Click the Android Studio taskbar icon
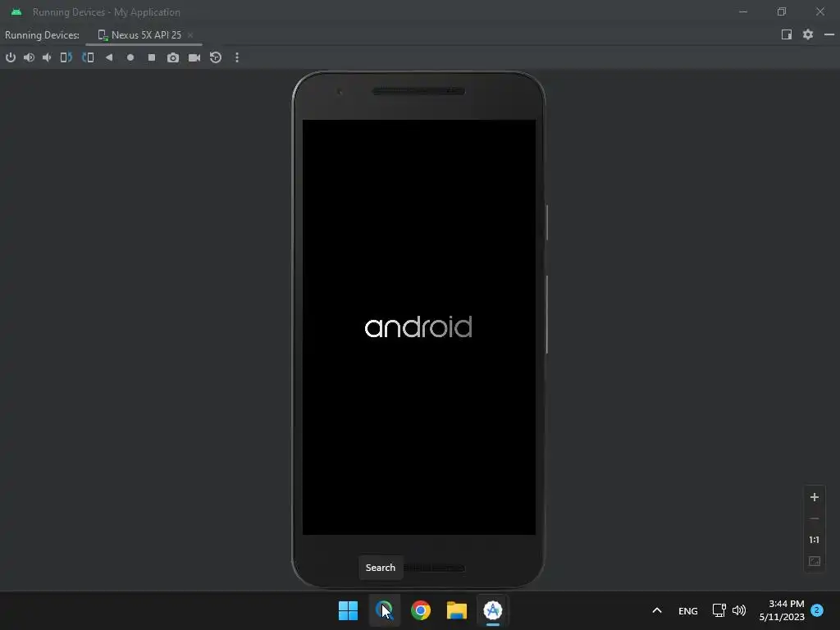This screenshot has height=630, width=840. [x=493, y=610]
